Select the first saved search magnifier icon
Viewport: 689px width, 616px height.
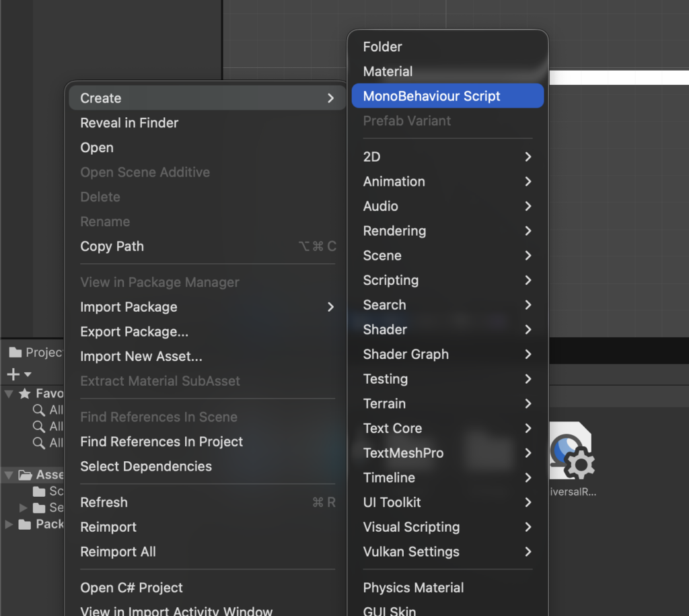(x=39, y=410)
